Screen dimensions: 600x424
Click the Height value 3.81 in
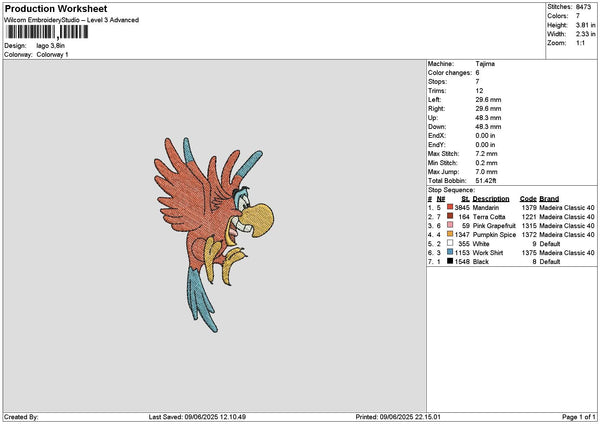[x=585, y=25]
